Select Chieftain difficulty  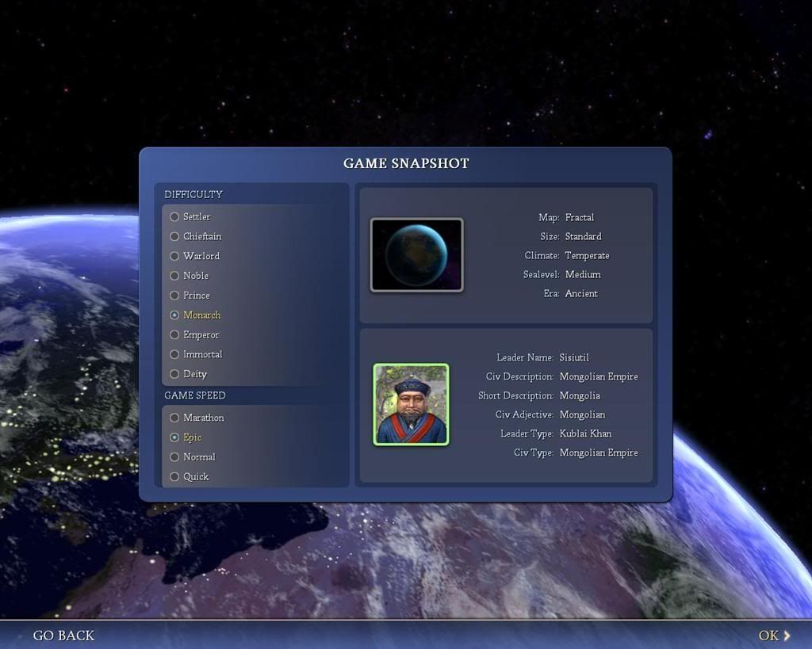[x=196, y=236]
